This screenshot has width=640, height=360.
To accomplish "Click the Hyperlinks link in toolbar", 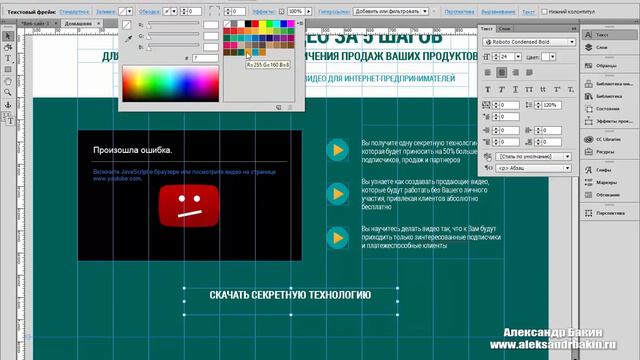I will tap(334, 12).
